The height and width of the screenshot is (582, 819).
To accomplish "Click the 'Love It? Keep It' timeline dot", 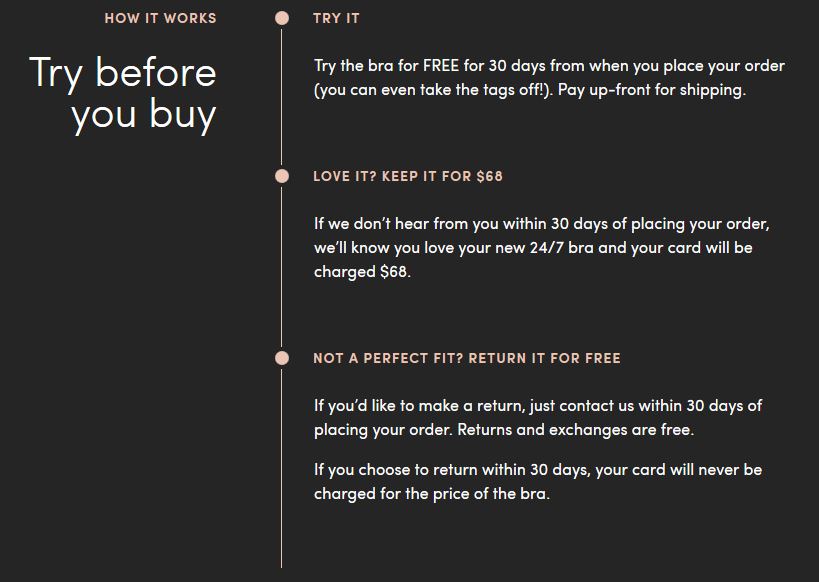I will point(282,176).
